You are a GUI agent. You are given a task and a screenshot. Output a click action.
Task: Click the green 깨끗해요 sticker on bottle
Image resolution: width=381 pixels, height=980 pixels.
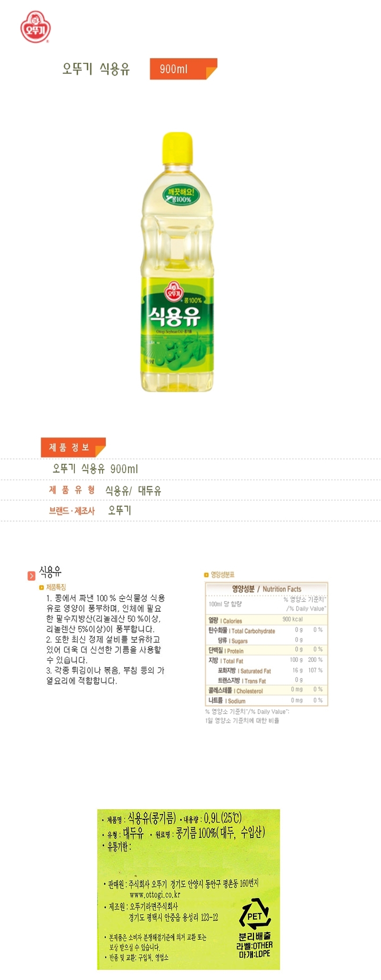180,195
